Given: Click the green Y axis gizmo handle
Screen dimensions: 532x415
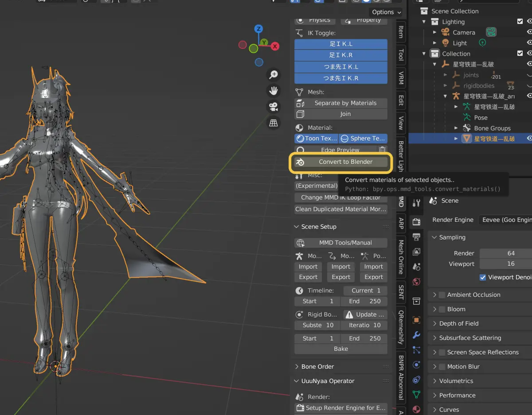Looking at the screenshot, I should coord(264,42).
